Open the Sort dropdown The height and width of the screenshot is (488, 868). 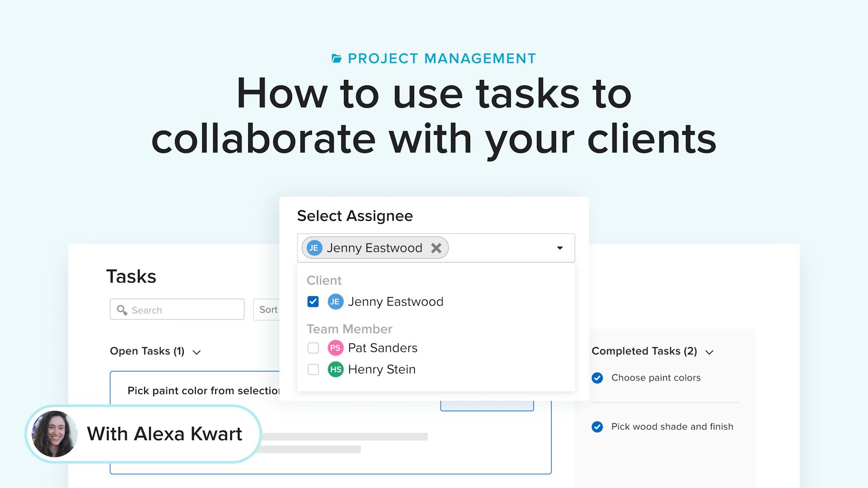(x=268, y=310)
